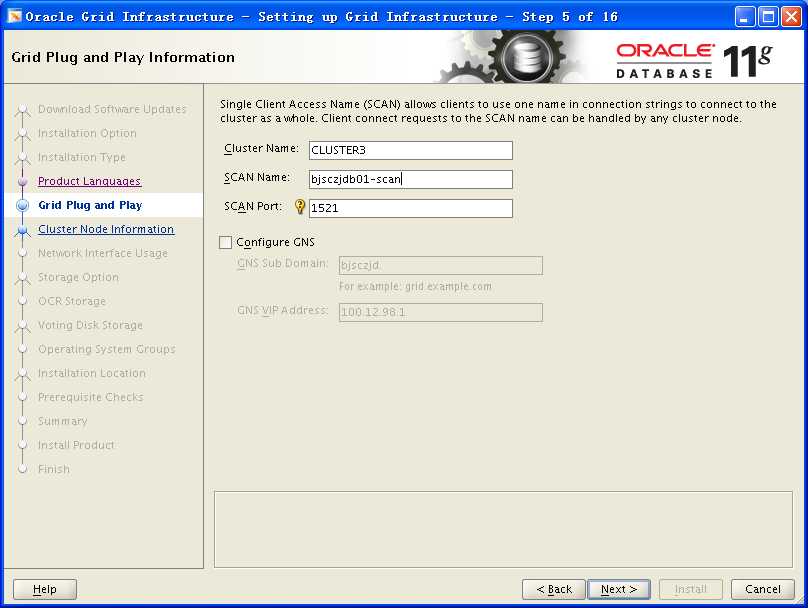Click the Storage Option step
Viewport: 808px width, 608px height.
78,277
